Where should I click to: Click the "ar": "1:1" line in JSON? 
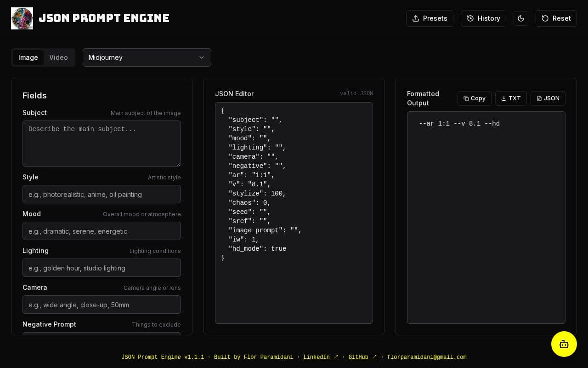coord(251,175)
